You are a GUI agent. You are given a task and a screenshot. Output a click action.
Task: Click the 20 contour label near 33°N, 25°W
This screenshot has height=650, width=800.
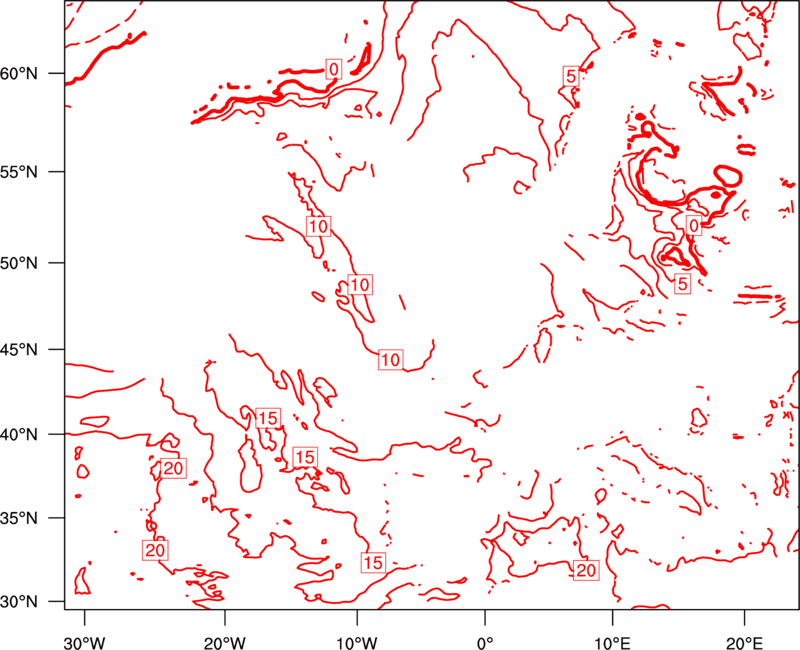(x=155, y=550)
